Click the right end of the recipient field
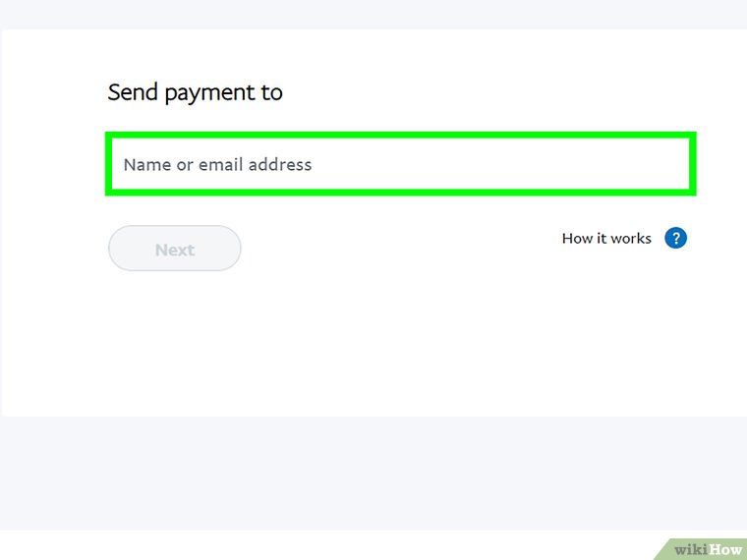747x560 pixels. 668,164
